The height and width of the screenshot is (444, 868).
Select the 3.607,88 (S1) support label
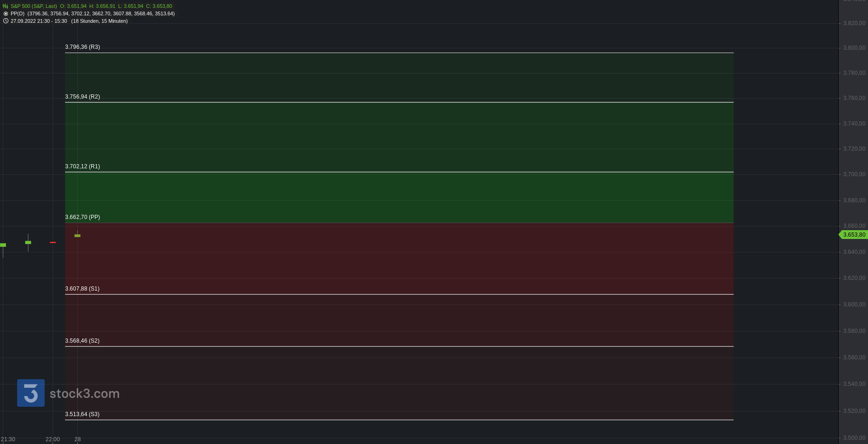point(82,289)
